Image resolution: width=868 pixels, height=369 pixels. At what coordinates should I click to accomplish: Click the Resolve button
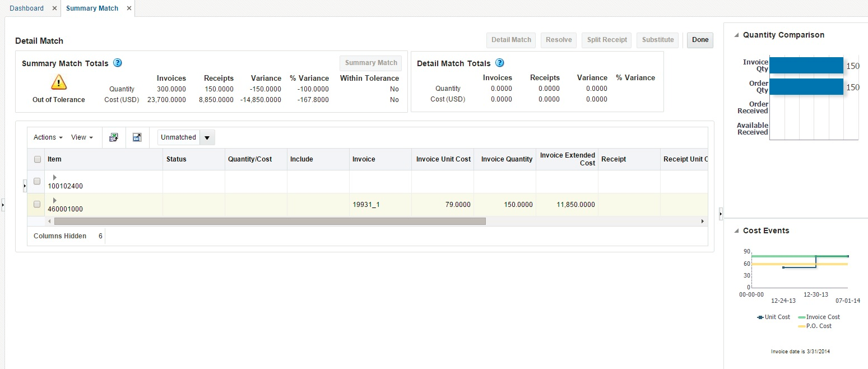point(559,40)
